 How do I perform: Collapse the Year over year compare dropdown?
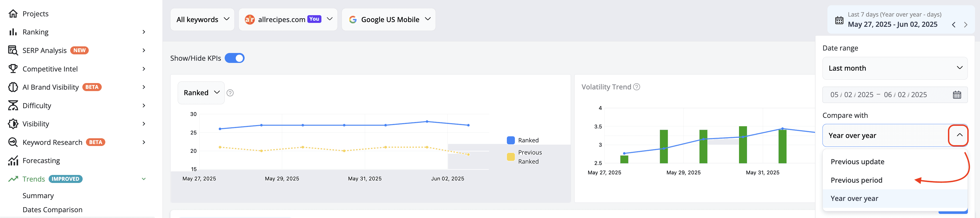point(959,135)
